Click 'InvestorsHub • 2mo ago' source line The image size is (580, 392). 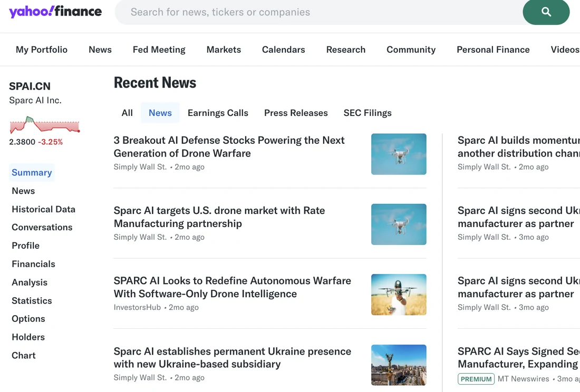click(156, 307)
